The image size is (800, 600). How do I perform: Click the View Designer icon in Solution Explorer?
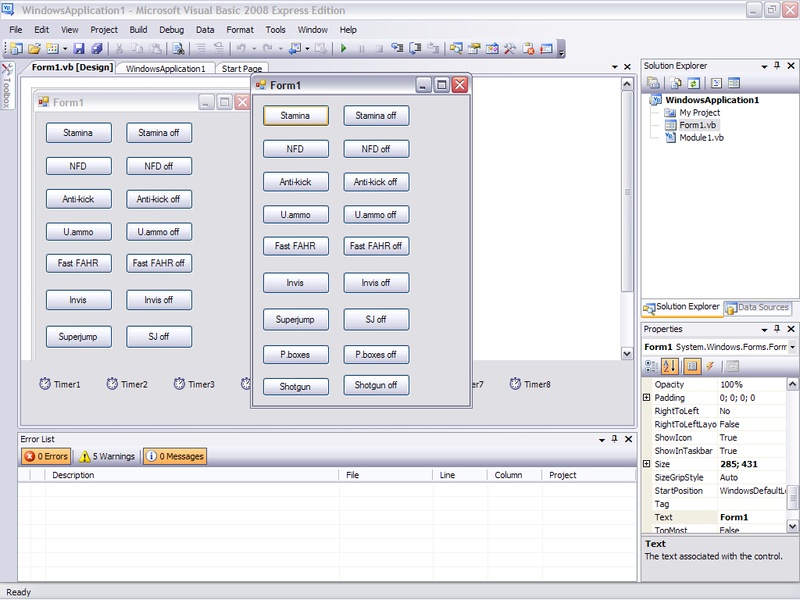734,83
